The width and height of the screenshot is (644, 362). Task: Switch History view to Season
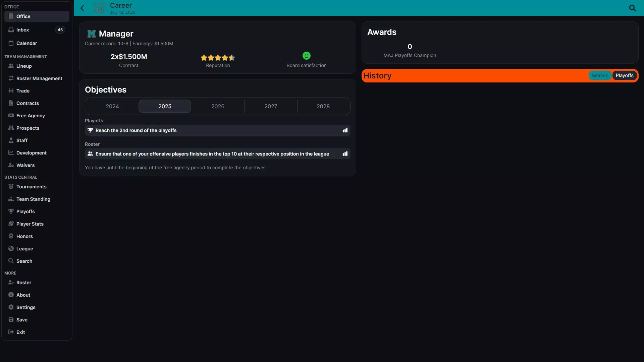(x=600, y=75)
